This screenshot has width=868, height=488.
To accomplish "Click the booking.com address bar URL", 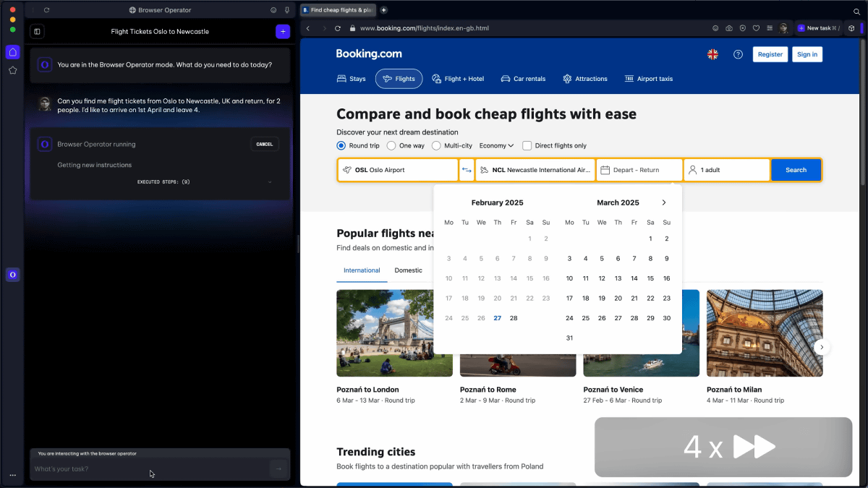I will (424, 28).
